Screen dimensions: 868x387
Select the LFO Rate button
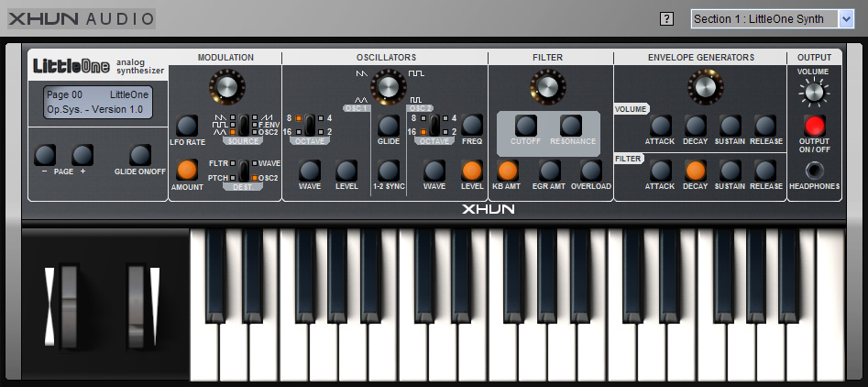pyautogui.click(x=187, y=127)
